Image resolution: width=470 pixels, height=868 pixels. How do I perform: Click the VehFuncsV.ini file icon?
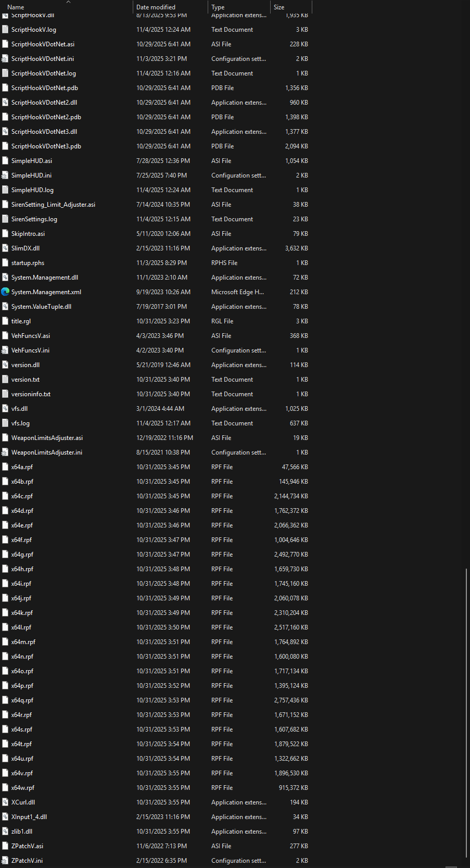[5, 350]
